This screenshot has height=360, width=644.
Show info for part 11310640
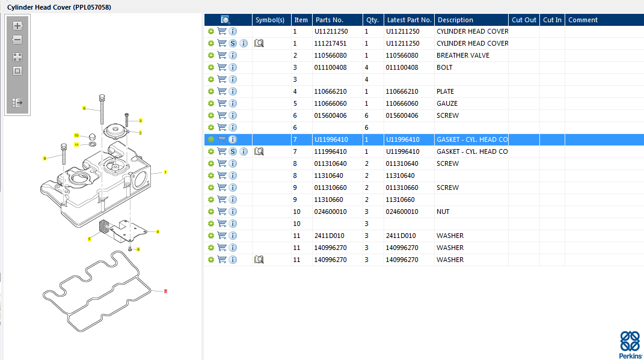point(233,175)
